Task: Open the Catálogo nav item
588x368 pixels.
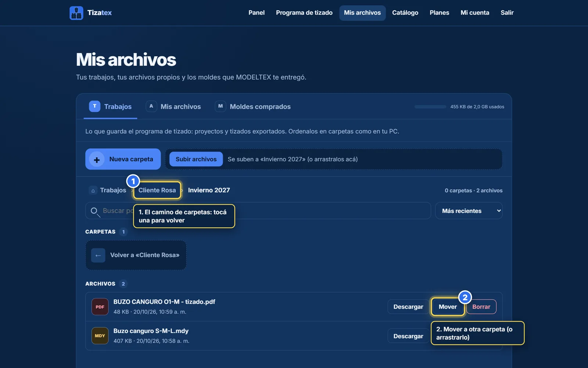Action: click(405, 13)
